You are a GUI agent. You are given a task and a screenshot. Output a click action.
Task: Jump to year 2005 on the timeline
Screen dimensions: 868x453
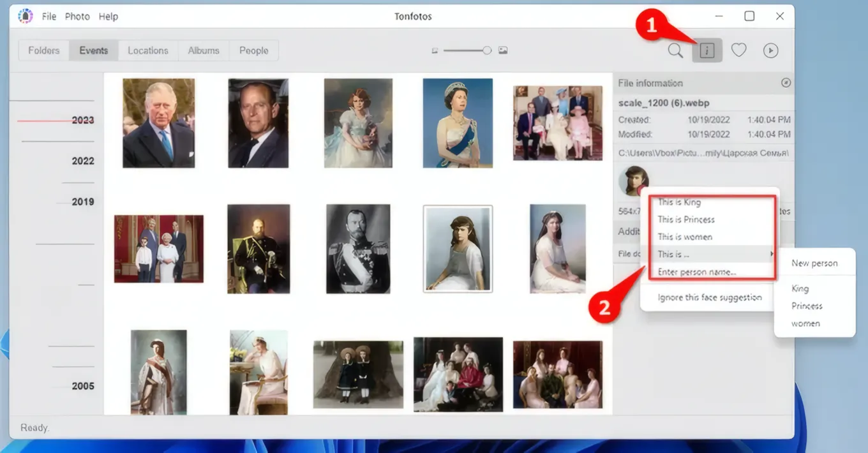(82, 385)
